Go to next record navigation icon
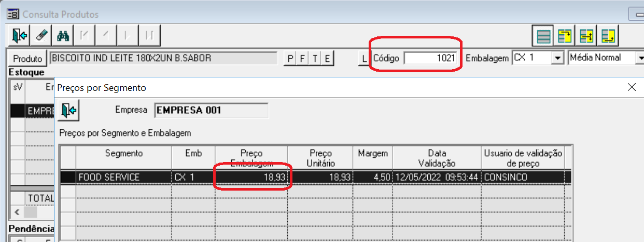 point(128,35)
